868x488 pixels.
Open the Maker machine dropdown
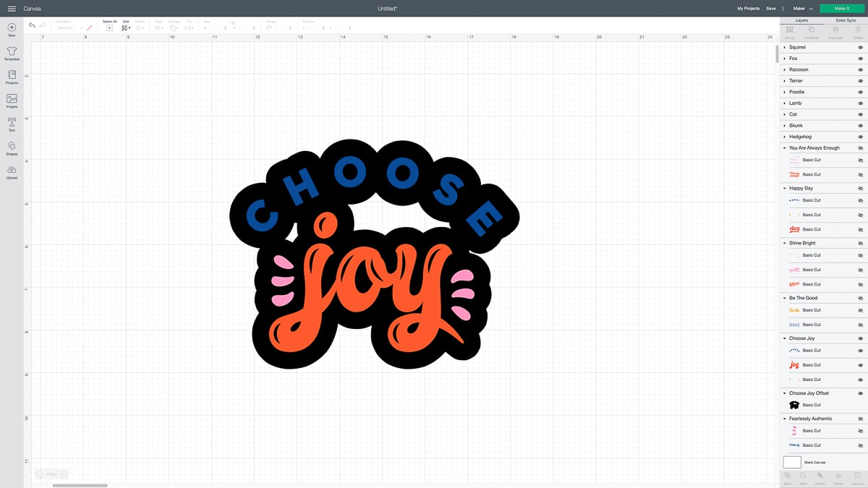coord(803,9)
